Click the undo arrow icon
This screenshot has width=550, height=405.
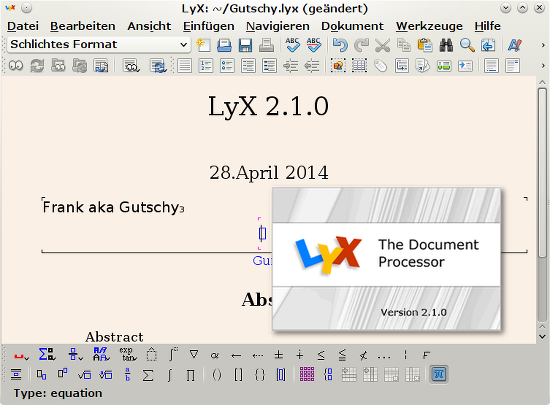pos(340,45)
